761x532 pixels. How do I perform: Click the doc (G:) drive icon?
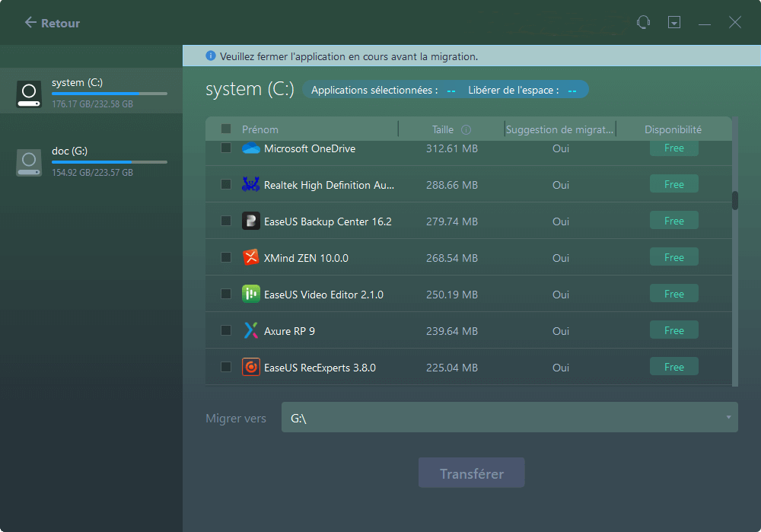coord(29,162)
